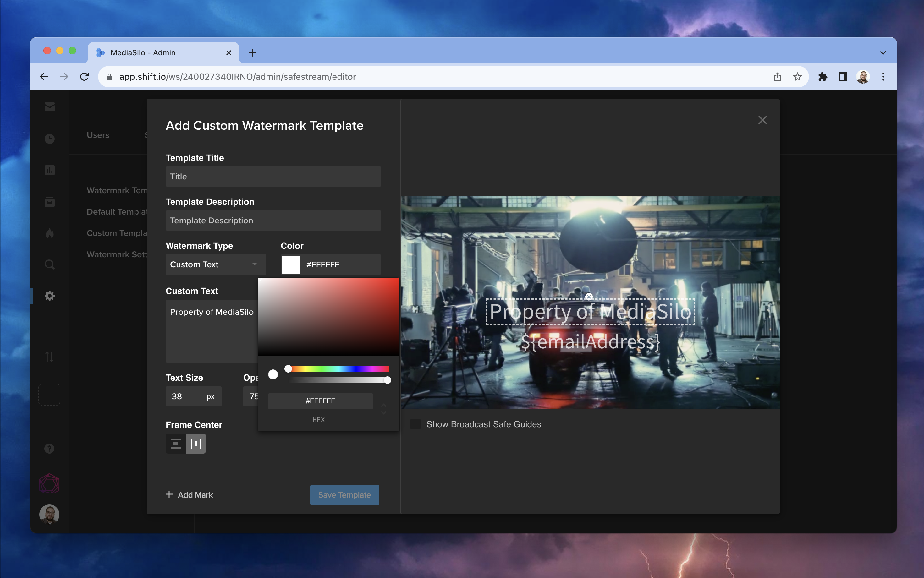Screen dimensions: 924x578
Task: Click the browser address bar URL
Action: coord(238,77)
